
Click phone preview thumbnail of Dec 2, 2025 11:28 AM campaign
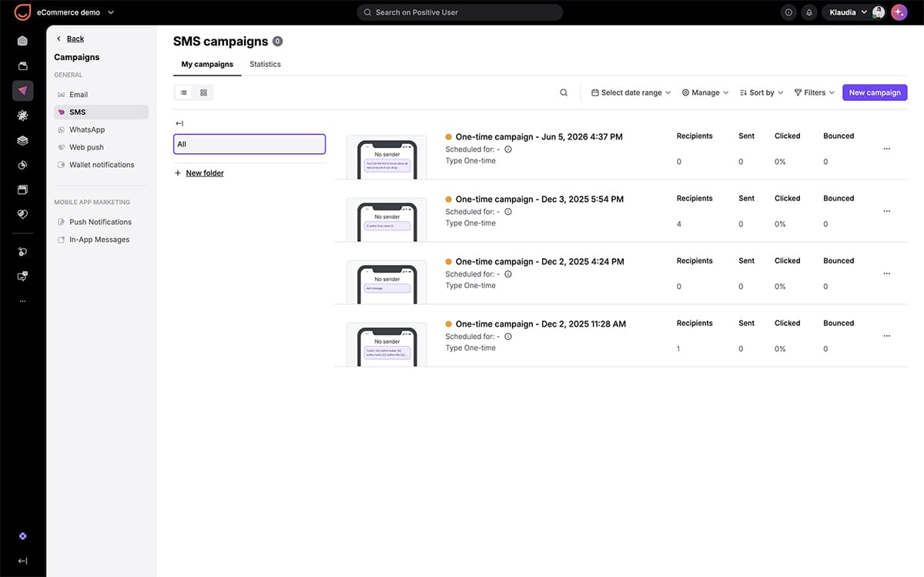point(387,345)
